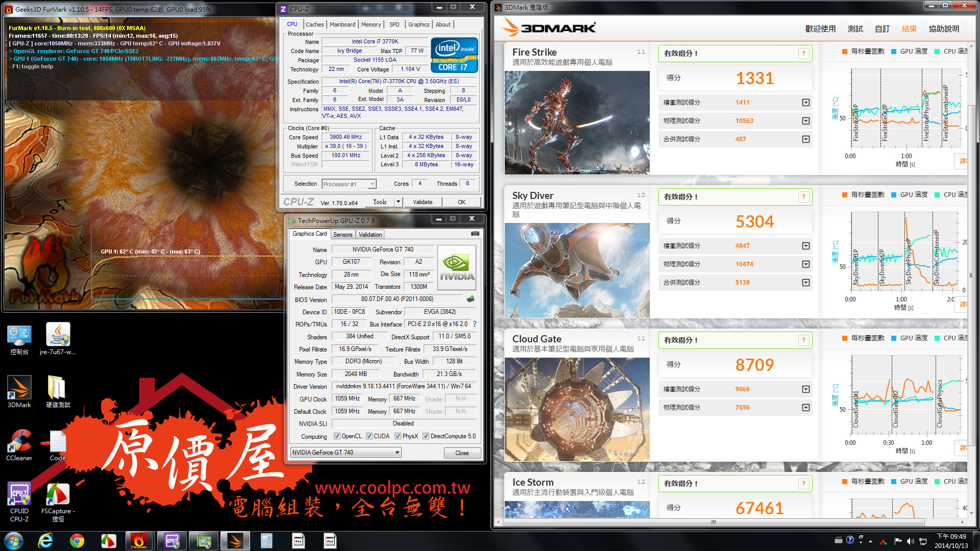Screen dimensions: 980x551
Task: Click 3DMark horizontal scrollbar thumb
Action: click(714, 522)
